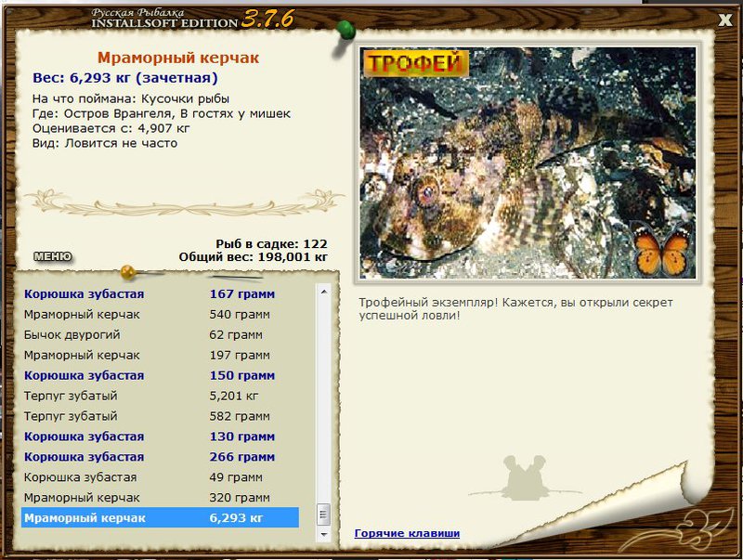
Task: Select Корюшка зубастая 150 грамм row
Action: coord(160,375)
